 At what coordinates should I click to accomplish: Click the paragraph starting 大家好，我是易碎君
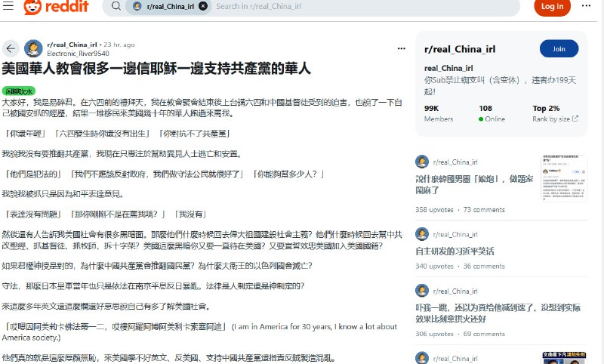(x=202, y=108)
